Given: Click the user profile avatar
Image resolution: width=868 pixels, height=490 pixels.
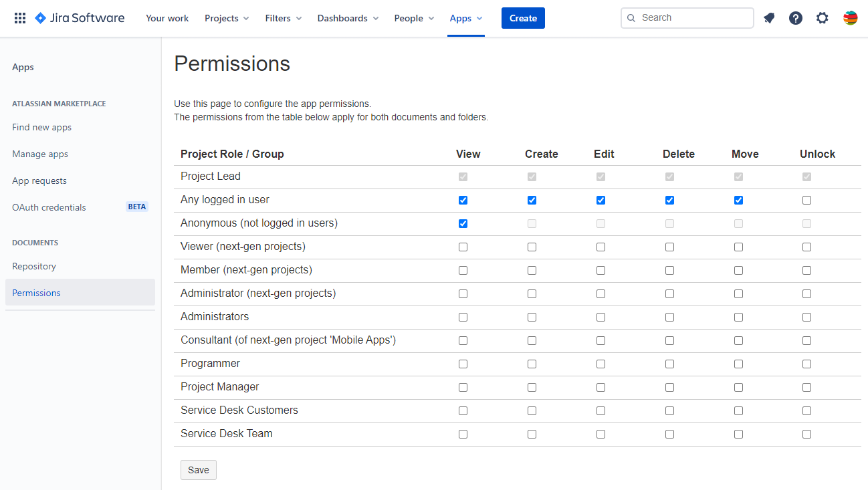Looking at the screenshot, I should pyautogui.click(x=850, y=18).
